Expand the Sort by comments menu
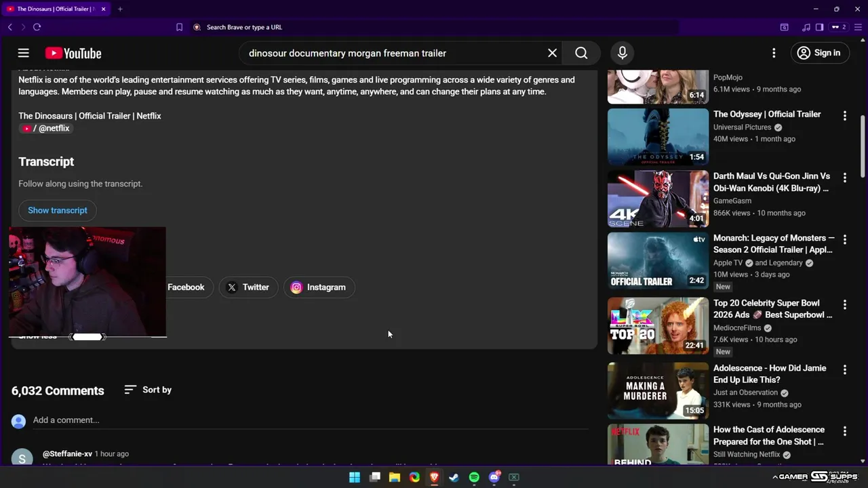The height and width of the screenshot is (488, 868). click(148, 390)
